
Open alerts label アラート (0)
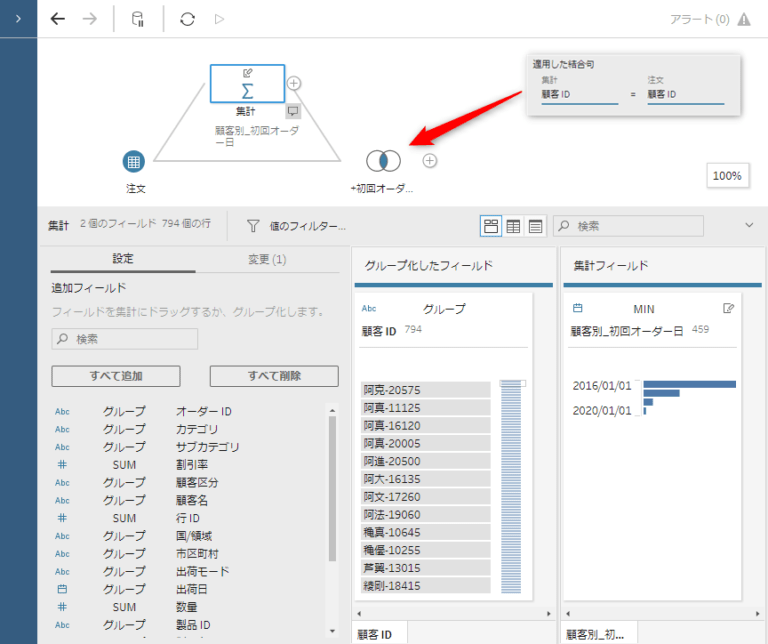point(699,19)
